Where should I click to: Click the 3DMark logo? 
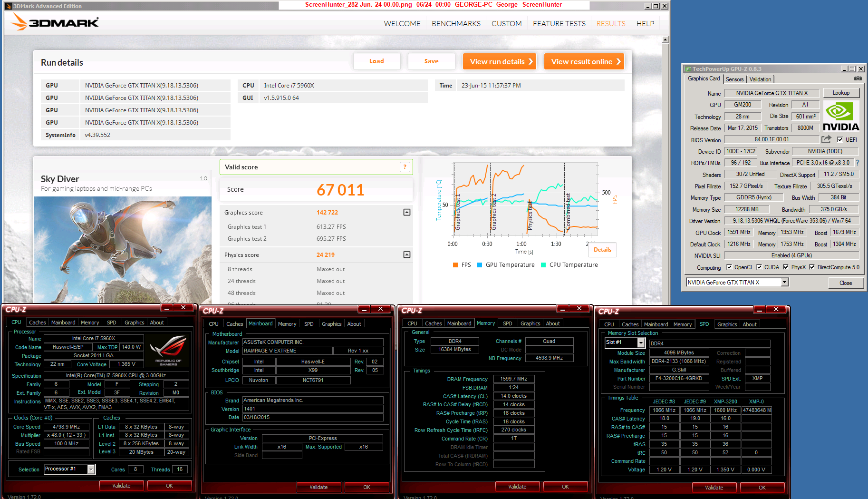pyautogui.click(x=55, y=22)
